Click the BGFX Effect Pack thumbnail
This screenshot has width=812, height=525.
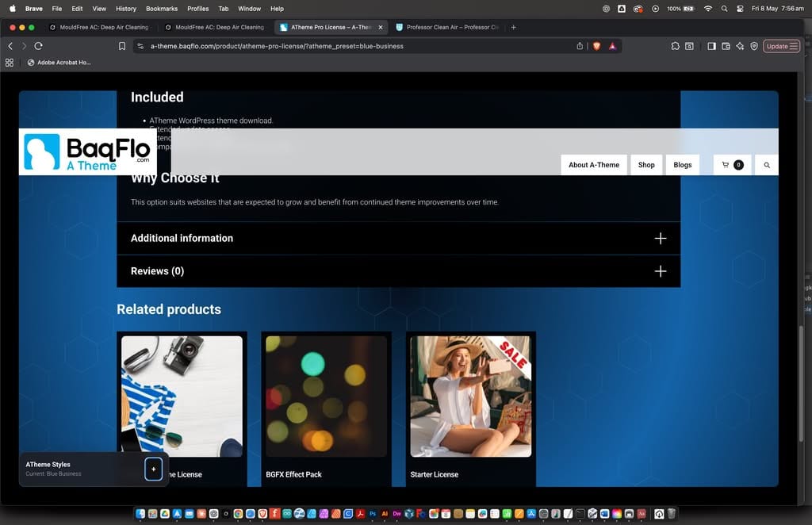[x=326, y=397]
